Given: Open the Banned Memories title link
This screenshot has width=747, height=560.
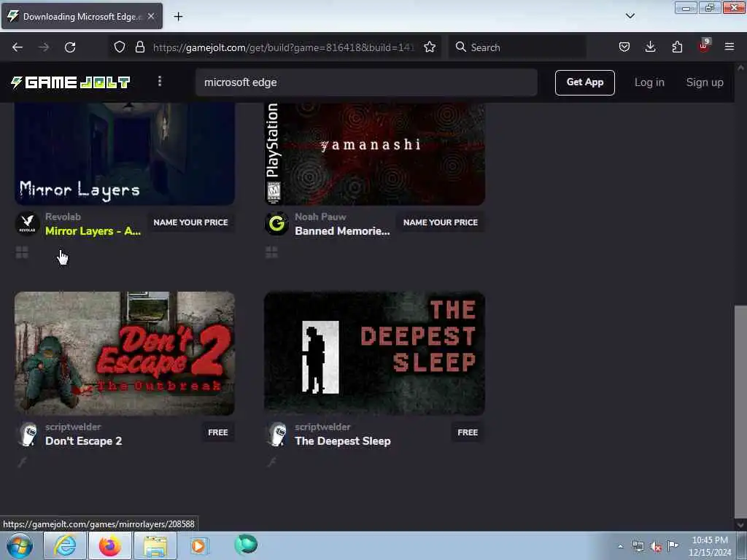Looking at the screenshot, I should click(x=342, y=231).
